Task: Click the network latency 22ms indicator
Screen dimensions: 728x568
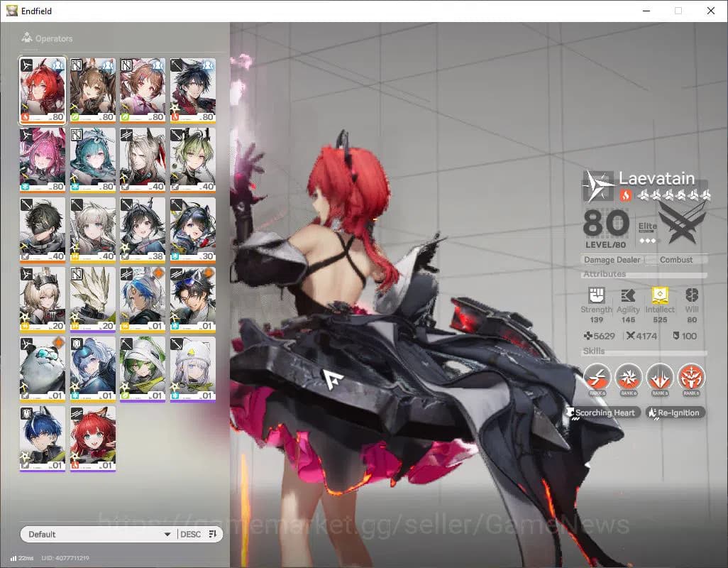Action: (x=22, y=558)
